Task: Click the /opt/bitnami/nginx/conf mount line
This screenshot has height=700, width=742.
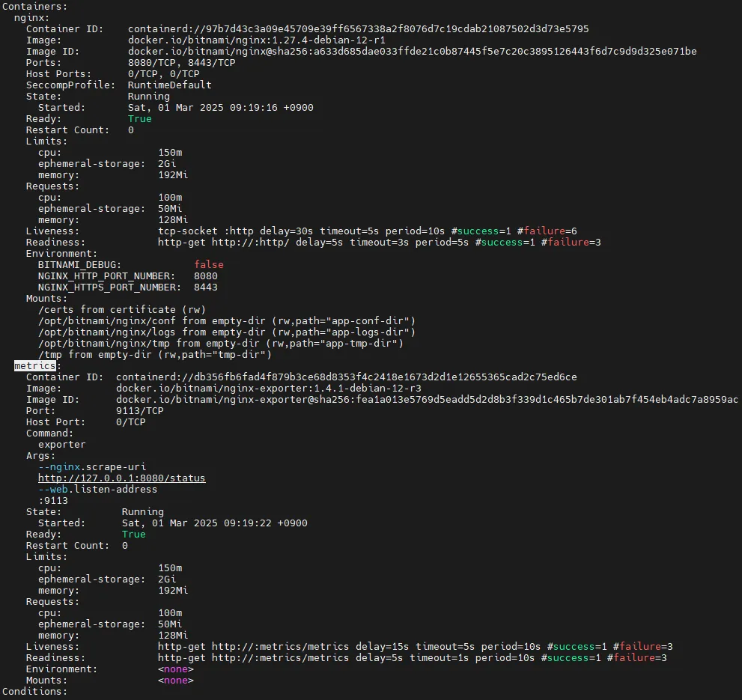Action: (x=227, y=321)
